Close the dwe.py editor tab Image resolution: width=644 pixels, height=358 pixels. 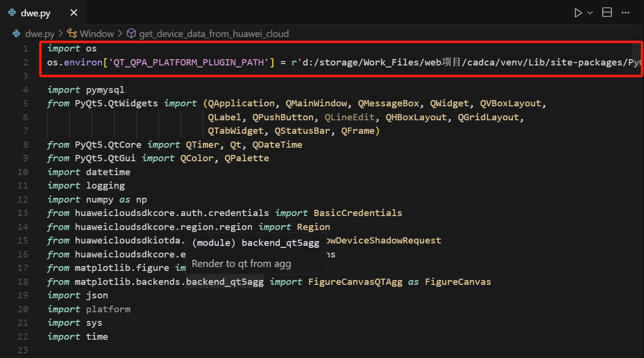[x=74, y=13]
